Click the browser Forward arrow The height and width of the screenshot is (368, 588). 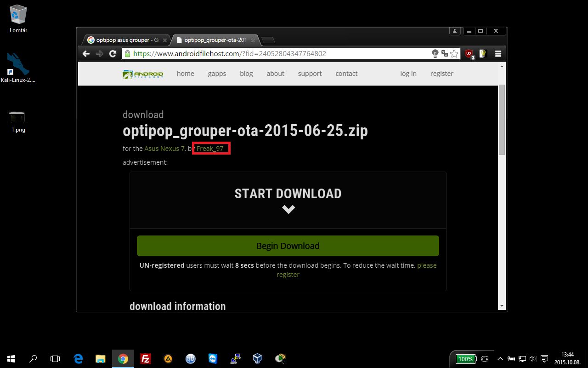pyautogui.click(x=99, y=54)
